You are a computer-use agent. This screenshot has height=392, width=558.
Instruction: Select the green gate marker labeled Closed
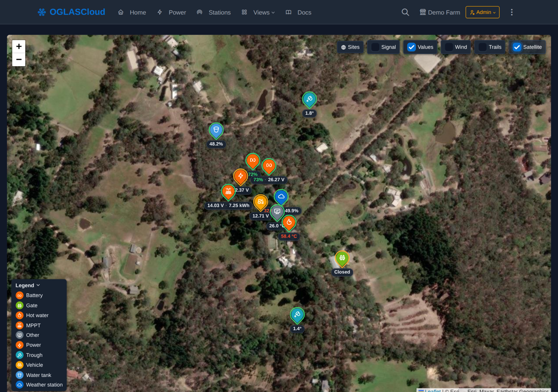tap(342, 259)
